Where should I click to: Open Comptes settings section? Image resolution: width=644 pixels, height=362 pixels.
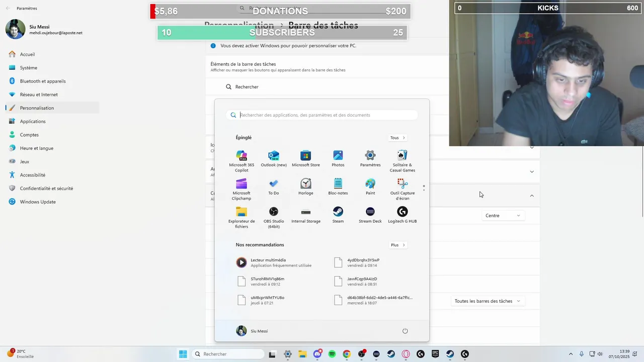click(52, 135)
